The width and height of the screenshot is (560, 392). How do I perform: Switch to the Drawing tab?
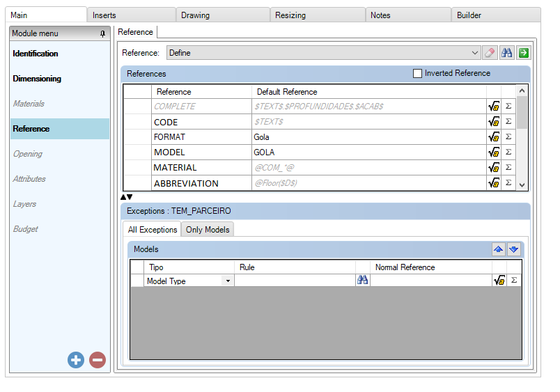click(x=196, y=15)
